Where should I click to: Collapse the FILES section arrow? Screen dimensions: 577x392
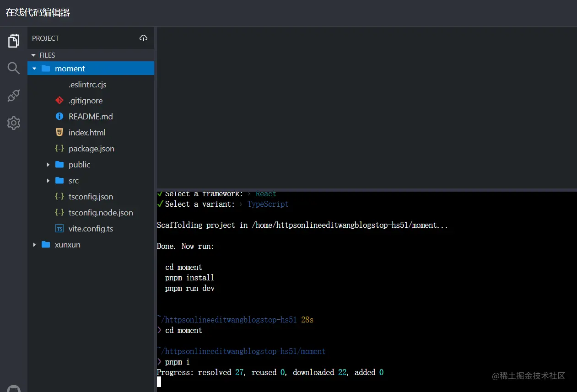point(33,55)
